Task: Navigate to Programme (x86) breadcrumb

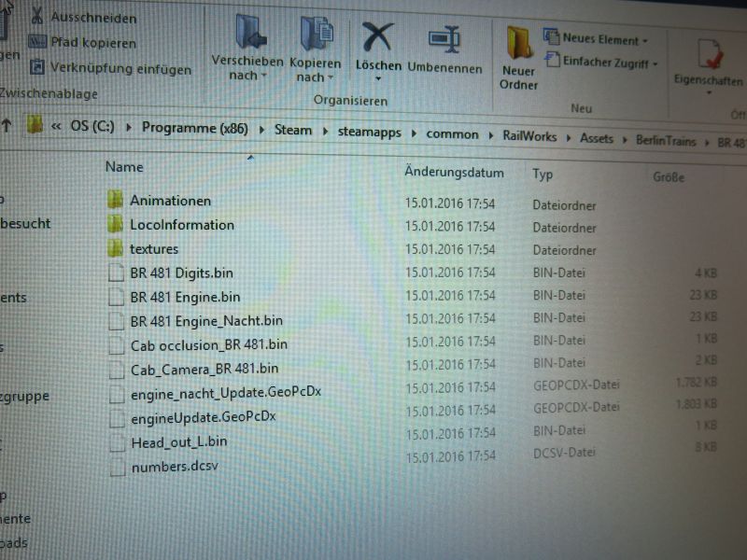Action: pos(195,128)
